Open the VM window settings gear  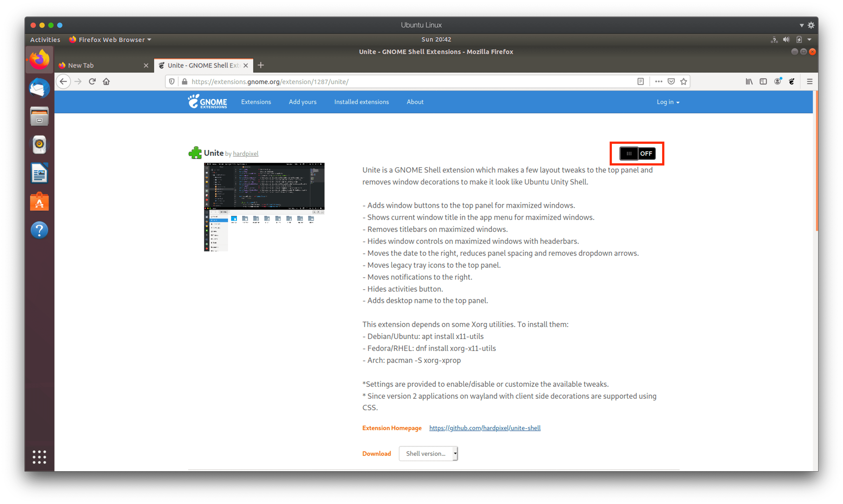811,25
